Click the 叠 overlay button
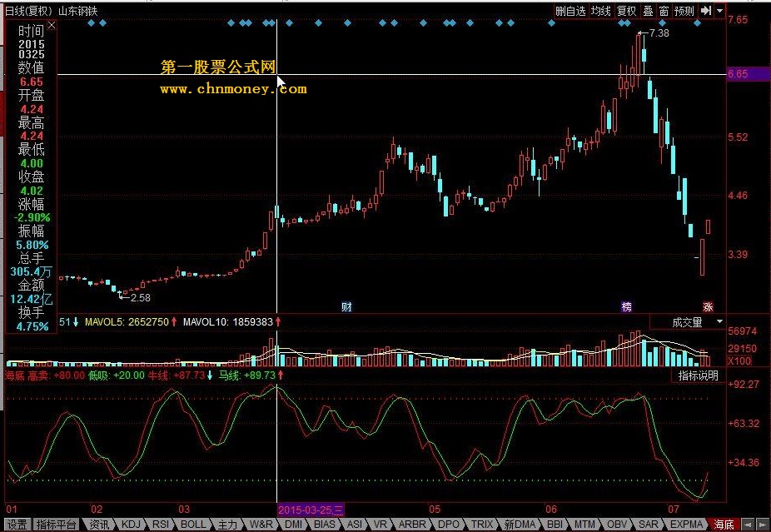This screenshot has width=771, height=532. tap(648, 11)
